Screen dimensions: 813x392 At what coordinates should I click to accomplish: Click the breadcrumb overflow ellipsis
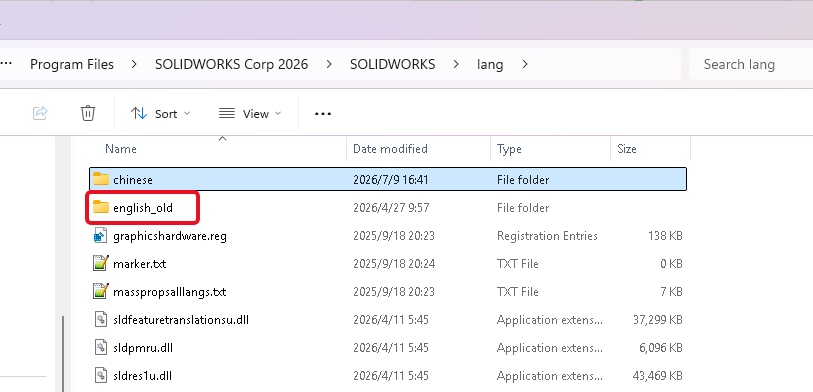tap(5, 64)
